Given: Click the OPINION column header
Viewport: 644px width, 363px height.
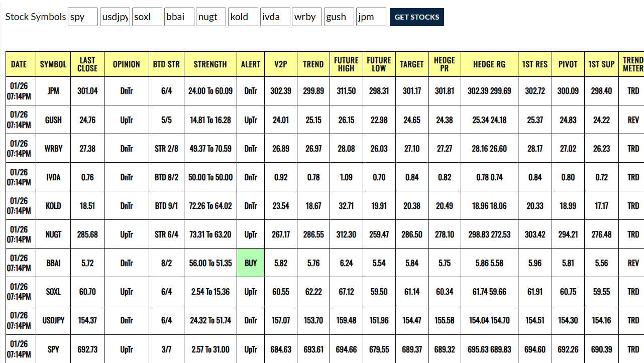Looking at the screenshot, I should point(127,64).
